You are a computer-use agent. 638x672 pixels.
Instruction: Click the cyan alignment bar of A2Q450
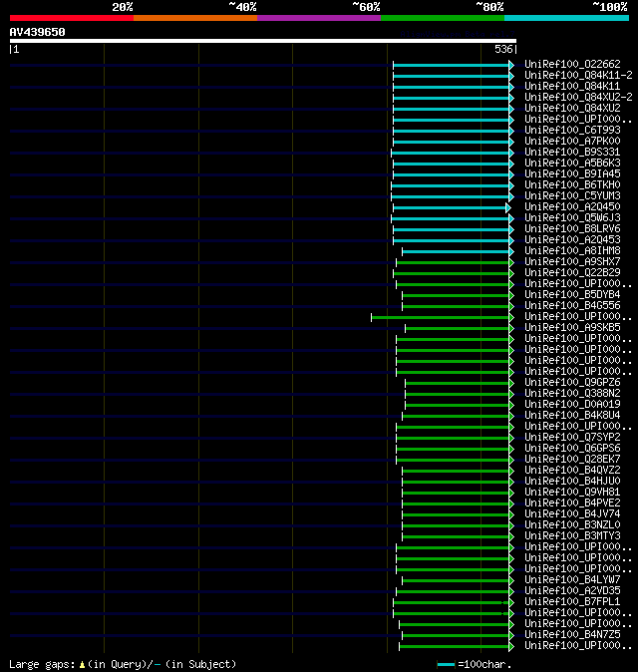pos(450,207)
